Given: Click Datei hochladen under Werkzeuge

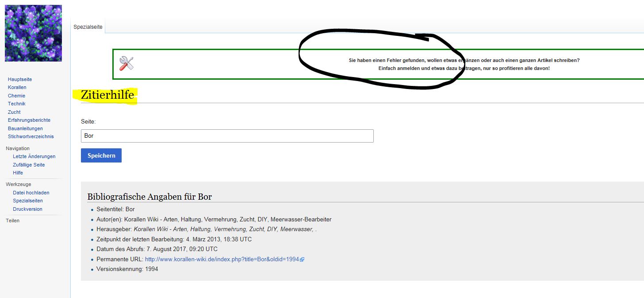Looking at the screenshot, I should click(31, 193).
